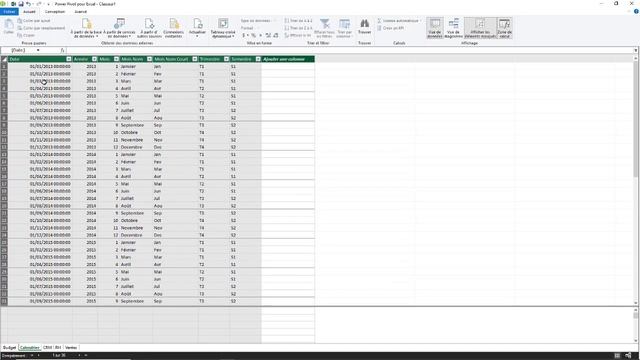The image size is (640, 360).
Task: Open the Année column filter dropdown
Action: click(x=94, y=59)
